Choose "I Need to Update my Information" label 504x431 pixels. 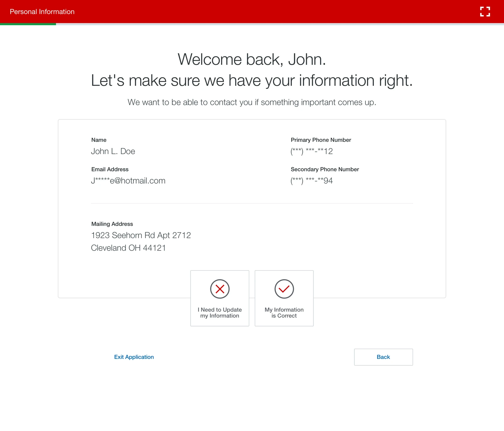[x=220, y=313]
